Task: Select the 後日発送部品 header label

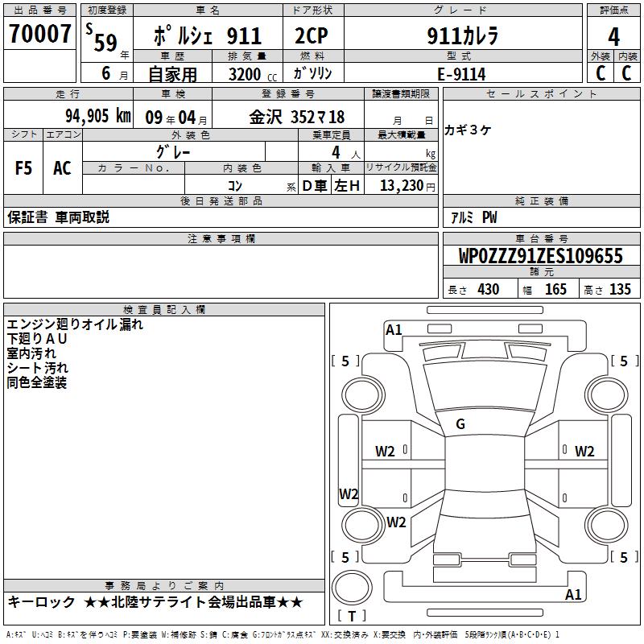Action: pos(221,200)
